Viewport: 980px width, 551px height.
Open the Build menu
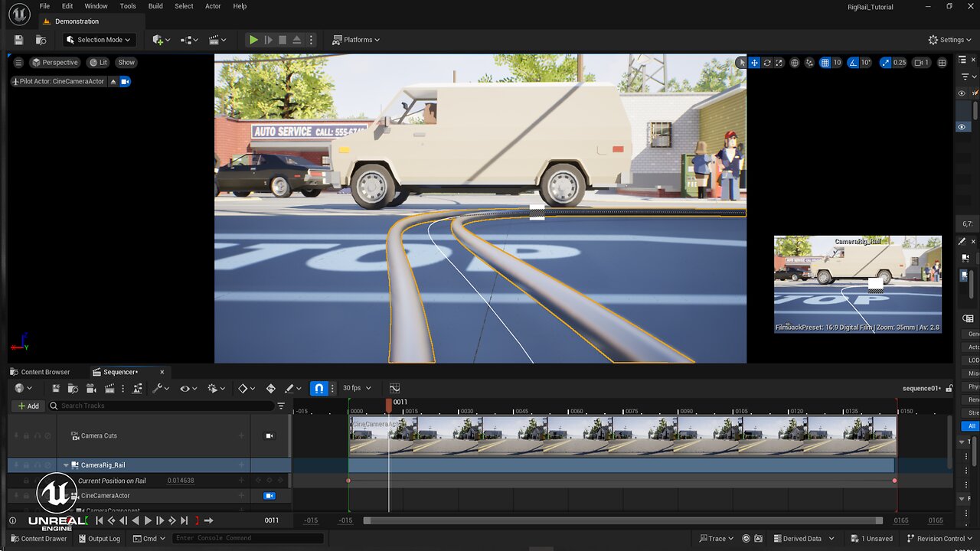[155, 6]
